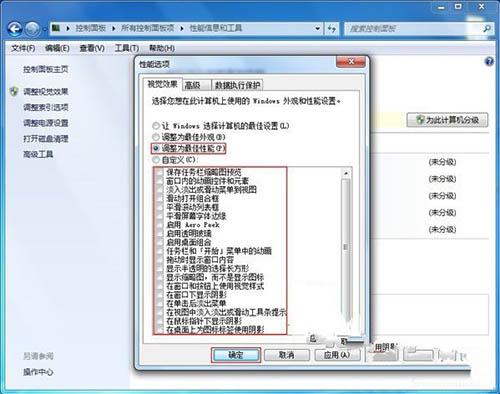Confirm with the 确定 button
The image size is (500, 394).
236,355
